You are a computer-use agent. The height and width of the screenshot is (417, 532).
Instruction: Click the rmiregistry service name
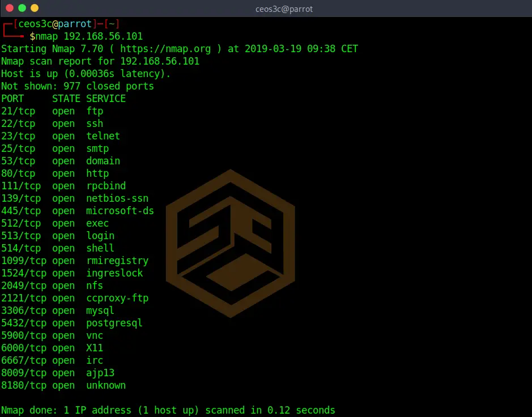(x=117, y=261)
